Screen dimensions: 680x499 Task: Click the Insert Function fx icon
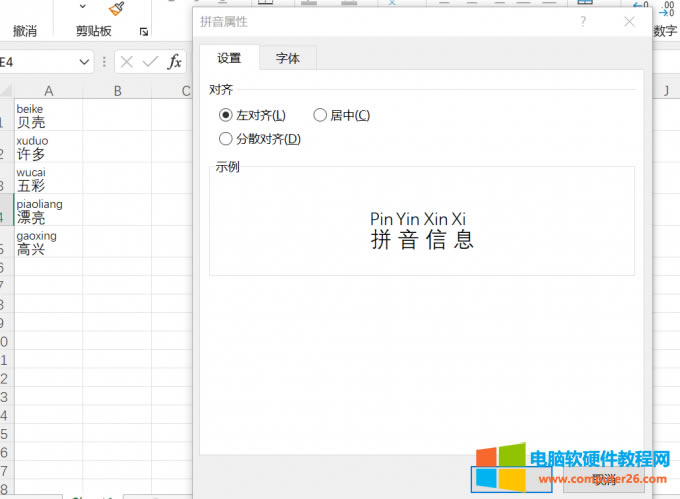174,62
